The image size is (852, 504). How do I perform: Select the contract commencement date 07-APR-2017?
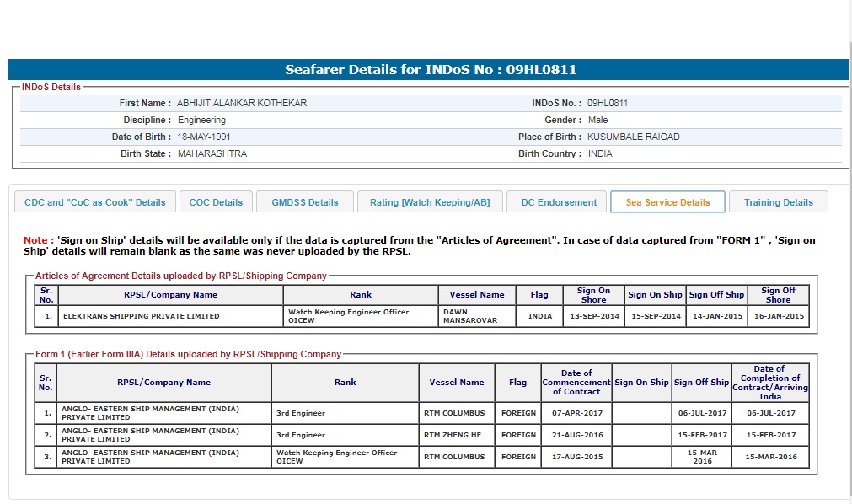click(576, 413)
